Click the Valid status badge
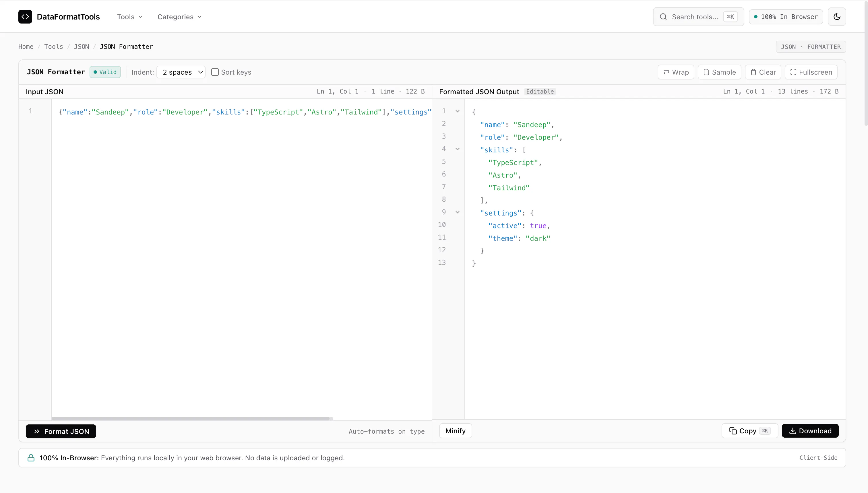This screenshot has height=493, width=868. pyautogui.click(x=105, y=72)
